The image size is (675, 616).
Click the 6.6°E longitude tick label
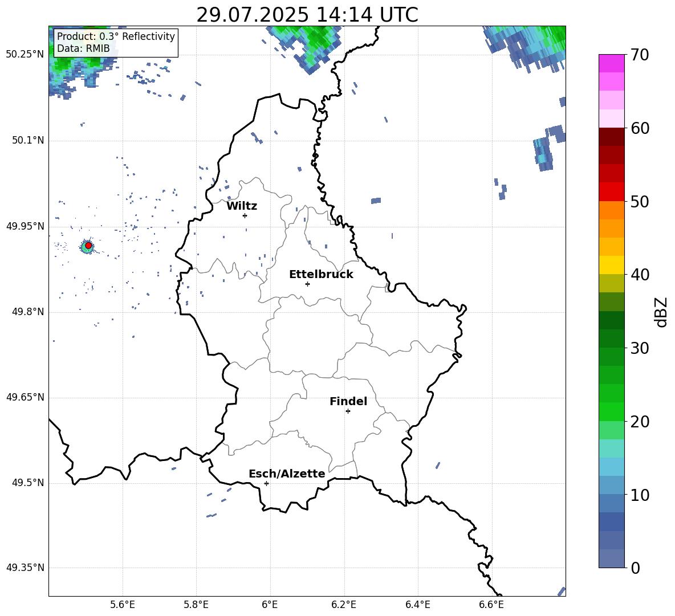click(491, 605)
